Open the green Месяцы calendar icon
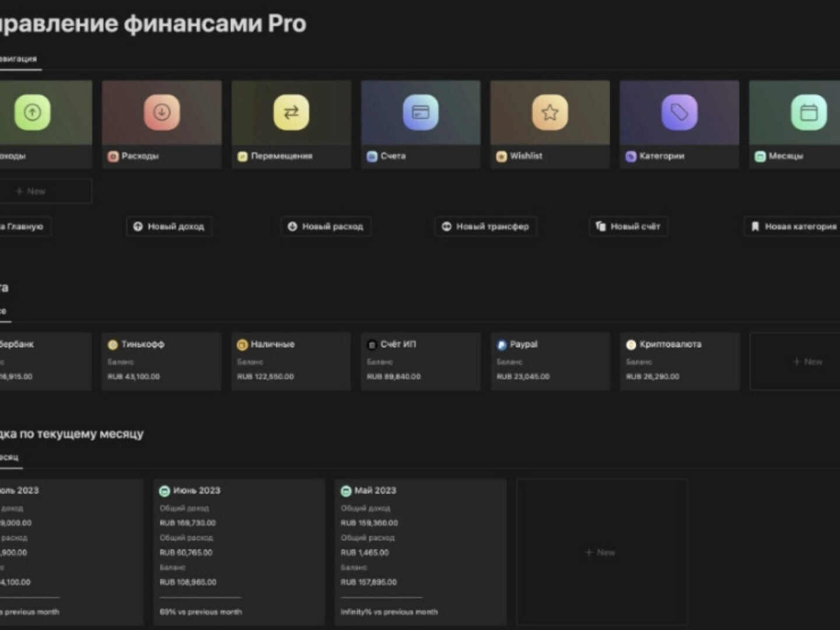840x630 pixels. pos(808,112)
